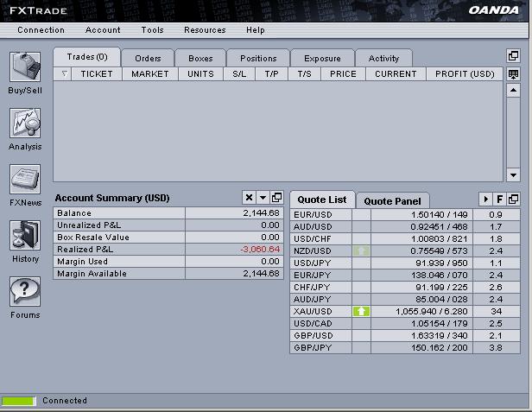Open the FXNews newspaper icon
This screenshot has height=412, width=532.
pos(25,179)
